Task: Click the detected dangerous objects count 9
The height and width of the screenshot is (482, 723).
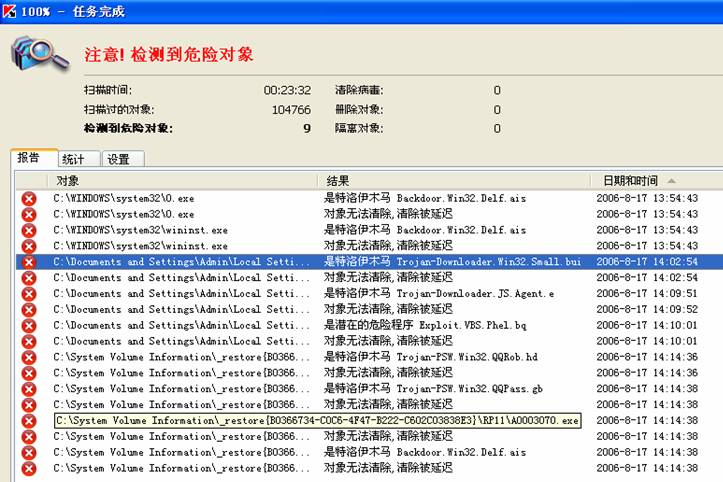Action: pos(307,128)
